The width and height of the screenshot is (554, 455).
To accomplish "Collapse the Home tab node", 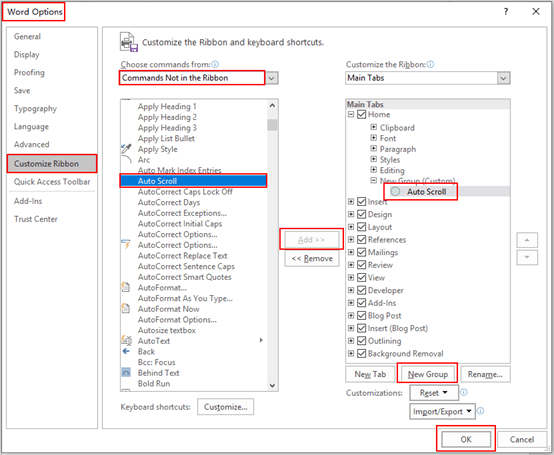I will pos(351,114).
